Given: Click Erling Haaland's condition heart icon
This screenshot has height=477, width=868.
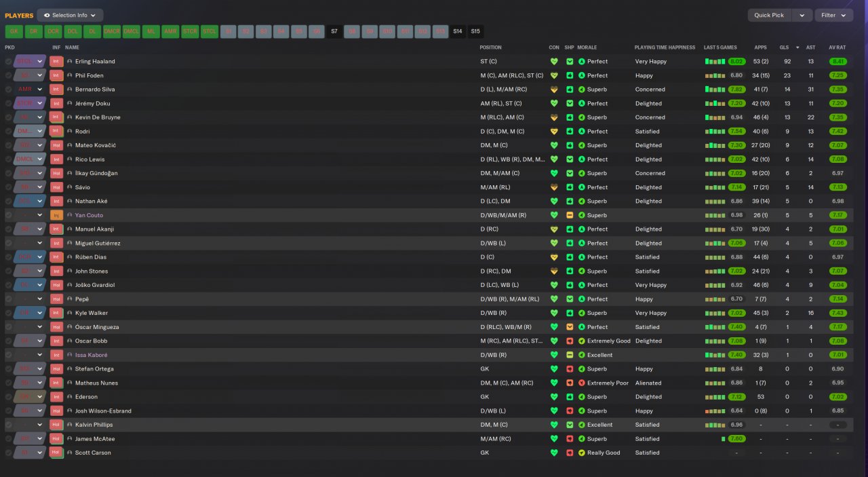Looking at the screenshot, I should [x=554, y=61].
